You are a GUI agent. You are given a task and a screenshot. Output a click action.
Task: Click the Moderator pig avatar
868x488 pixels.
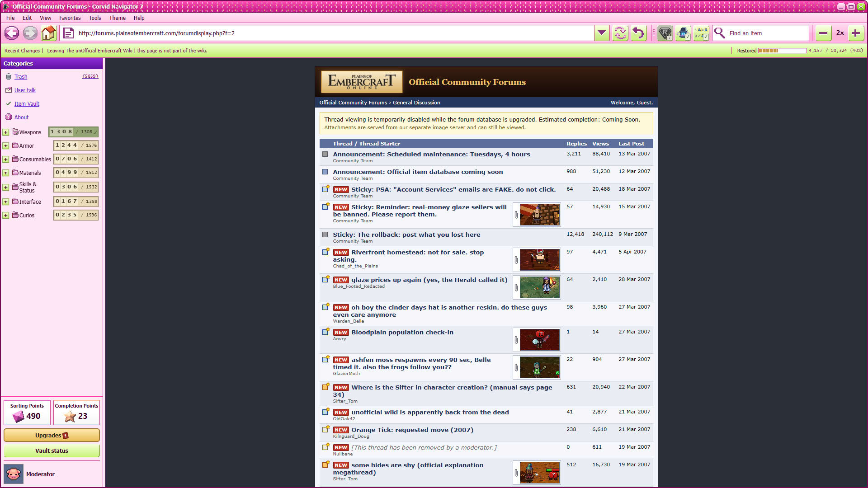[x=14, y=474]
